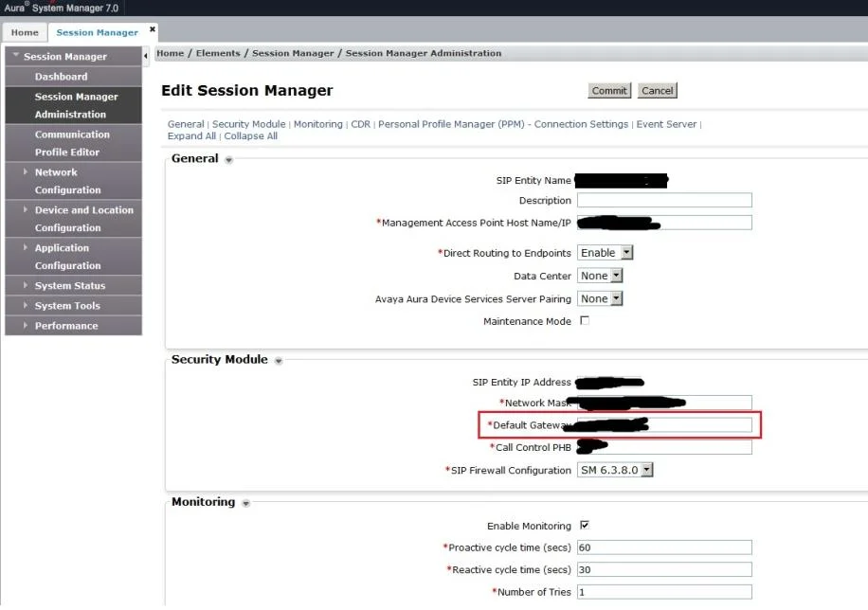The height and width of the screenshot is (610, 868).
Task: Collapse the General section arrow icon
Action: coord(228,160)
